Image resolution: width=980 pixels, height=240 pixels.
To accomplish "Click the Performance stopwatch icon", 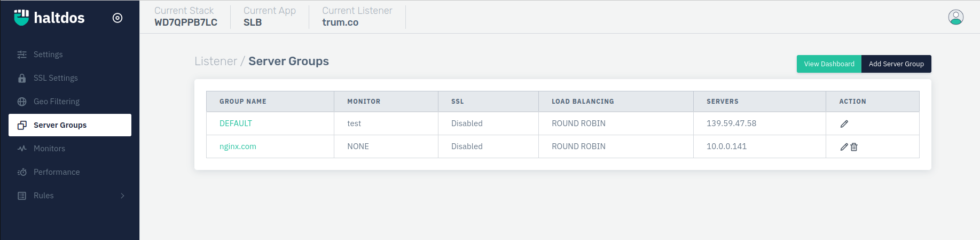I will (22, 172).
